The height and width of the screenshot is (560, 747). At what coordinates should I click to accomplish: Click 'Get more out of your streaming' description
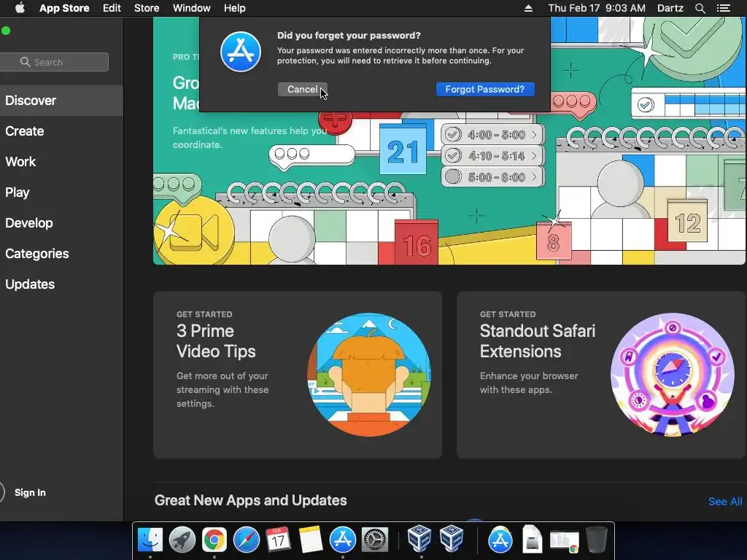tap(222, 389)
